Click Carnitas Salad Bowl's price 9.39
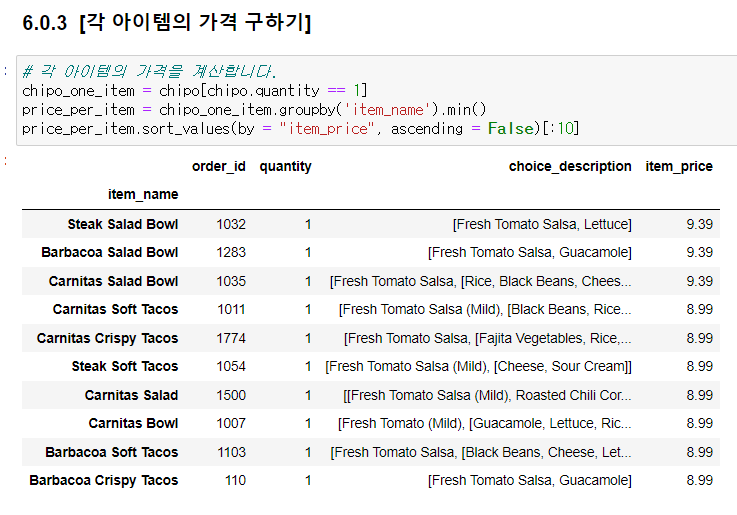737x515 pixels. click(x=699, y=281)
